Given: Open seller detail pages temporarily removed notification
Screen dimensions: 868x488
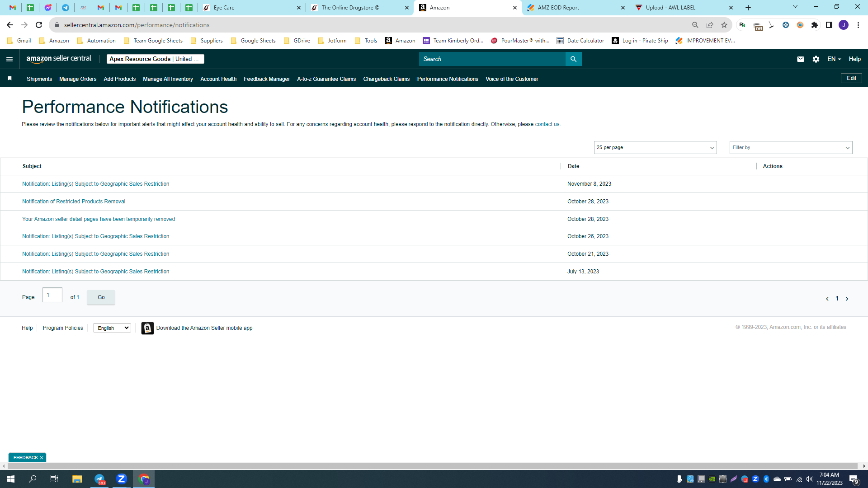Looking at the screenshot, I should point(99,219).
